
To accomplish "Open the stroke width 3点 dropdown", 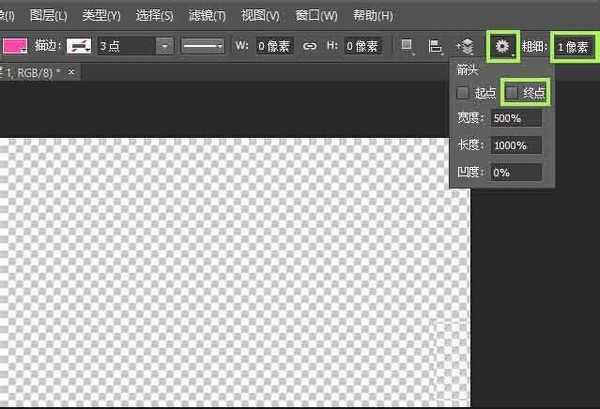I will [x=164, y=46].
